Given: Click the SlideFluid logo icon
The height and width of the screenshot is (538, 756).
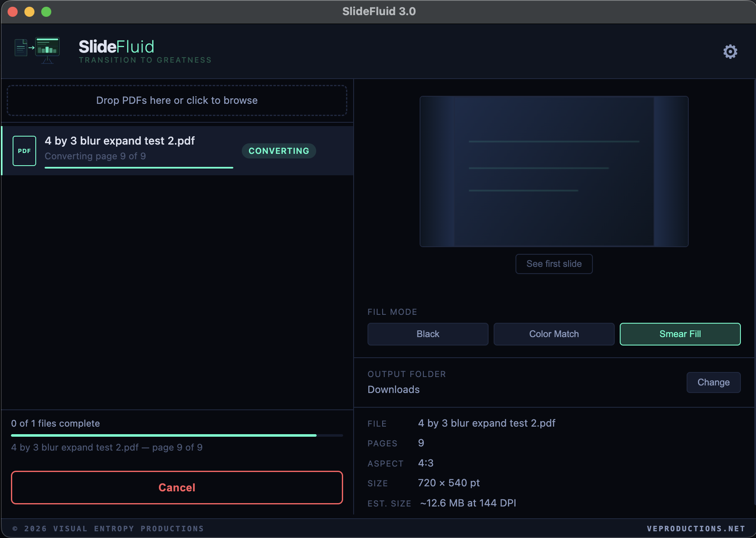Looking at the screenshot, I should point(37,50).
